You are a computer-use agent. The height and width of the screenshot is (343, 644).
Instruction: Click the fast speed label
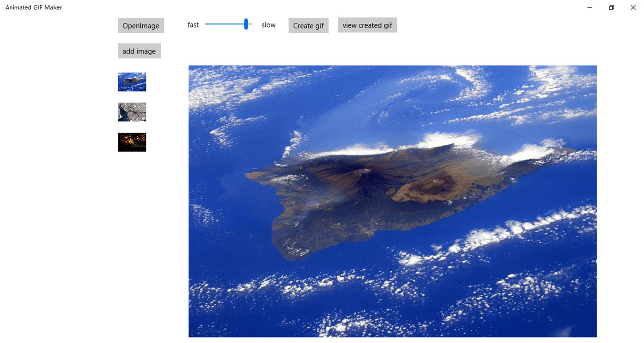[193, 25]
